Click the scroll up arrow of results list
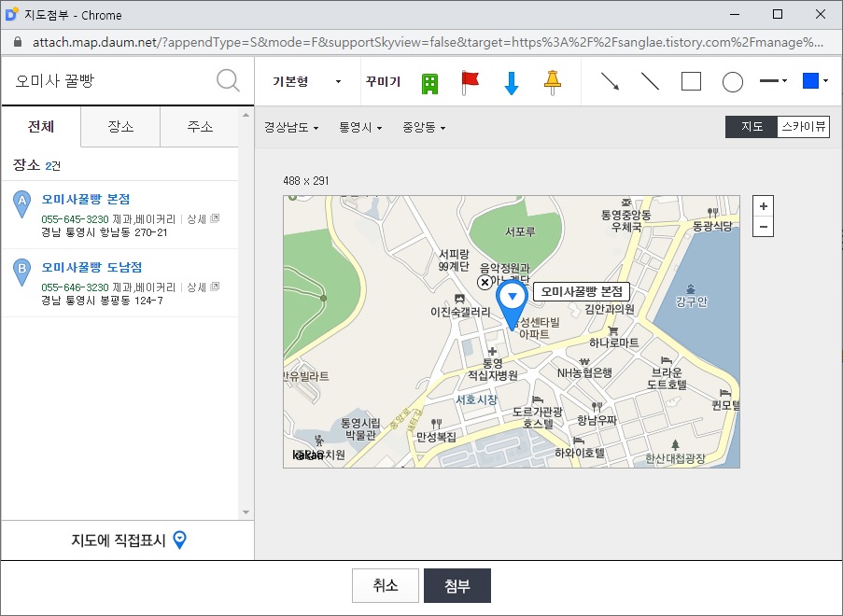 (246, 115)
